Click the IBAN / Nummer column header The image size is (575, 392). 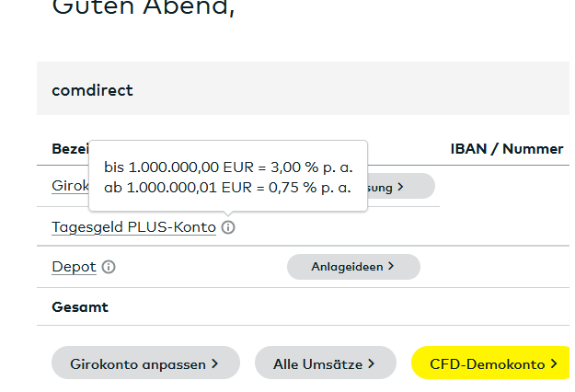[506, 149]
